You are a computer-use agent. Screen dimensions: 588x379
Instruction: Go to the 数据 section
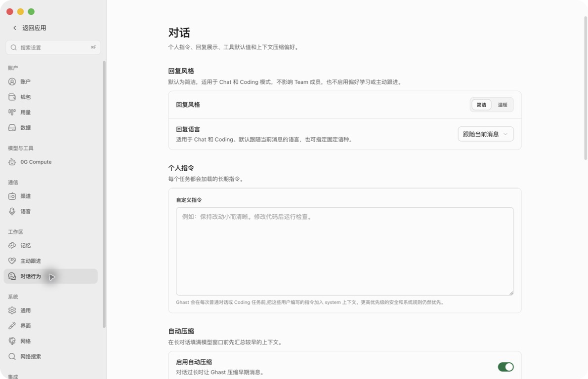[50, 128]
